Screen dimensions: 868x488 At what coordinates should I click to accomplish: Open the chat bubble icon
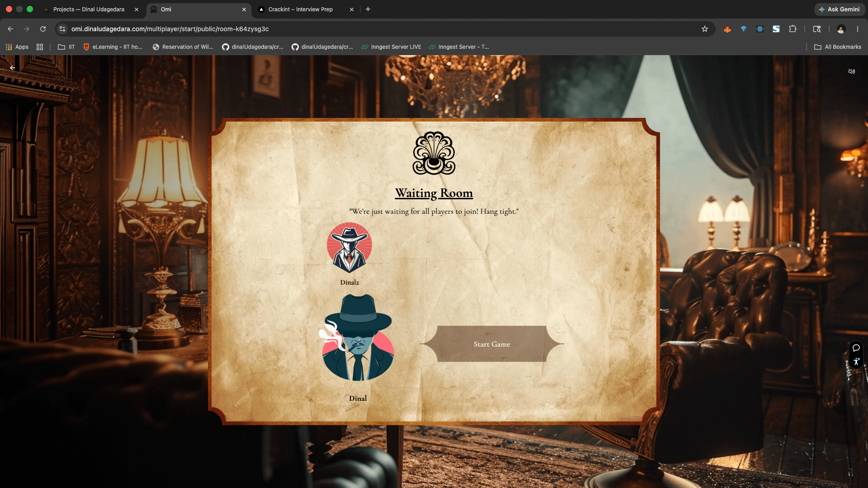(x=856, y=348)
